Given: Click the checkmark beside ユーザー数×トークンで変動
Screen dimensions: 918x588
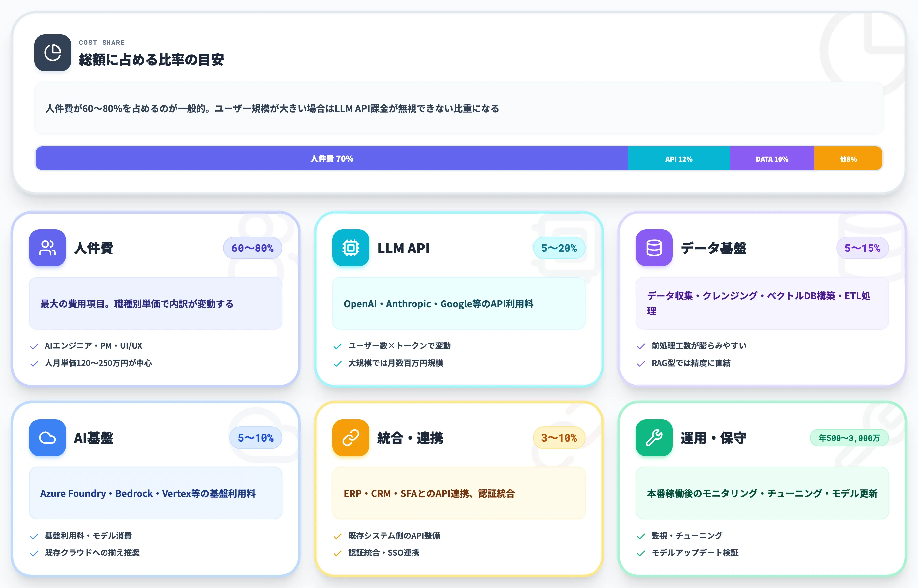Looking at the screenshot, I should point(338,346).
